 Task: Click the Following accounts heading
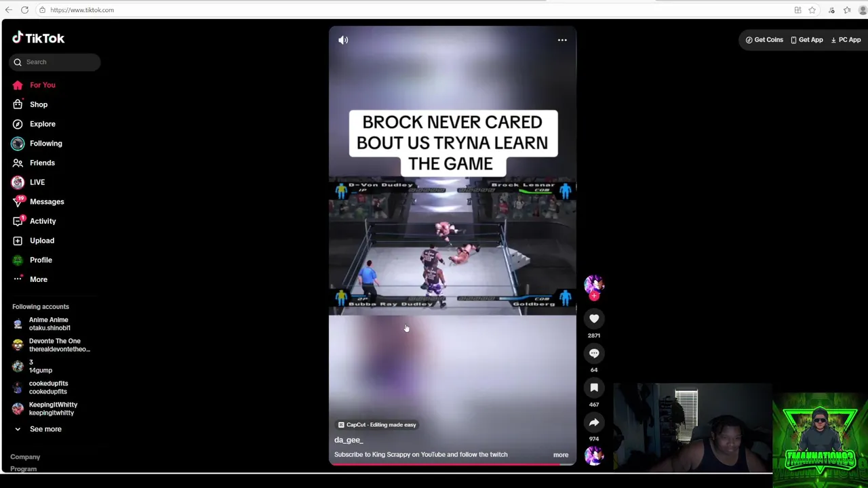click(x=41, y=307)
